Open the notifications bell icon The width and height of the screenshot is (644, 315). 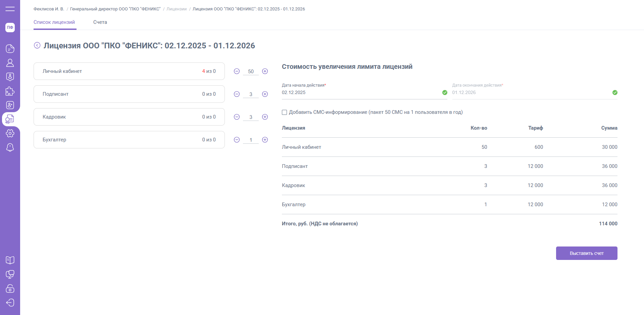[x=10, y=147]
